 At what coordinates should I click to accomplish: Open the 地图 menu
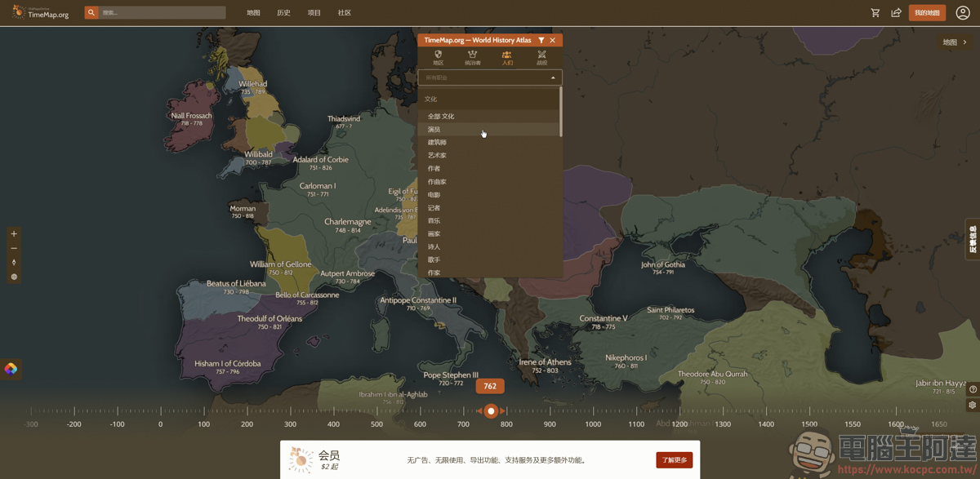point(253,13)
